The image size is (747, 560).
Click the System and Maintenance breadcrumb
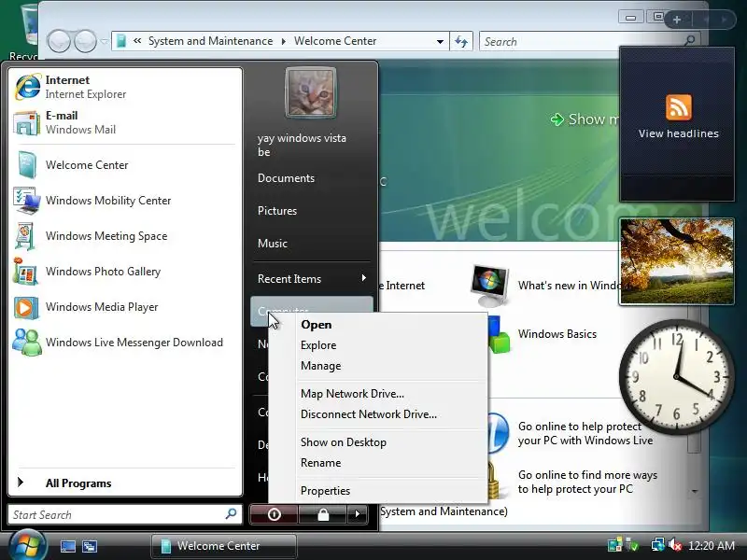210,41
